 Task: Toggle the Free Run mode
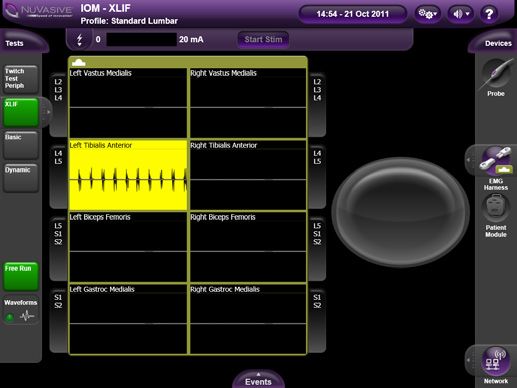(21, 276)
